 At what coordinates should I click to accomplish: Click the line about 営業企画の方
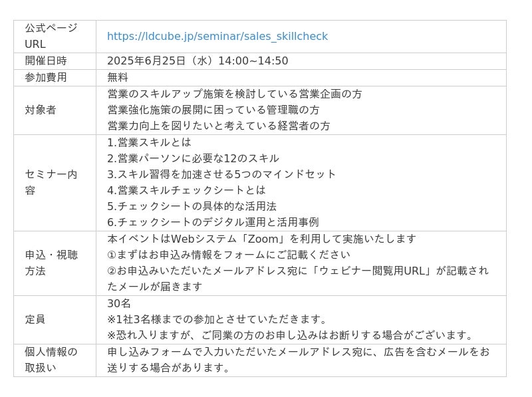tap(235, 94)
